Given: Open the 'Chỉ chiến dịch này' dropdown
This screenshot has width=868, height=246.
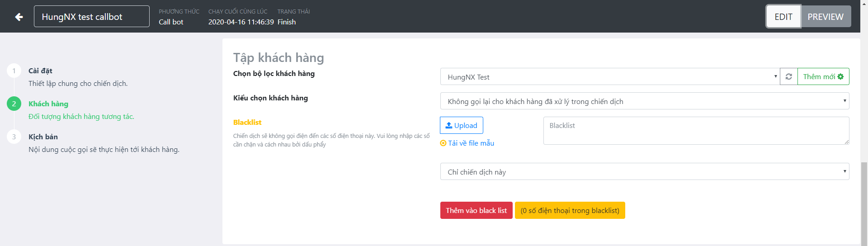Looking at the screenshot, I should (x=644, y=172).
